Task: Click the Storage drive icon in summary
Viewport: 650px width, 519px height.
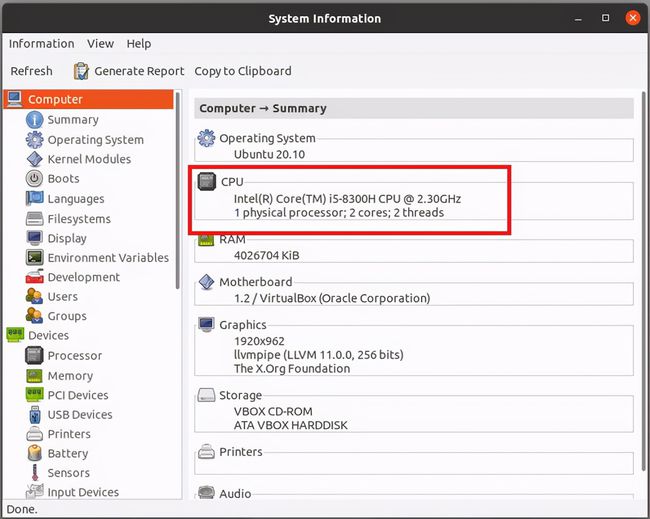Action: coord(206,395)
